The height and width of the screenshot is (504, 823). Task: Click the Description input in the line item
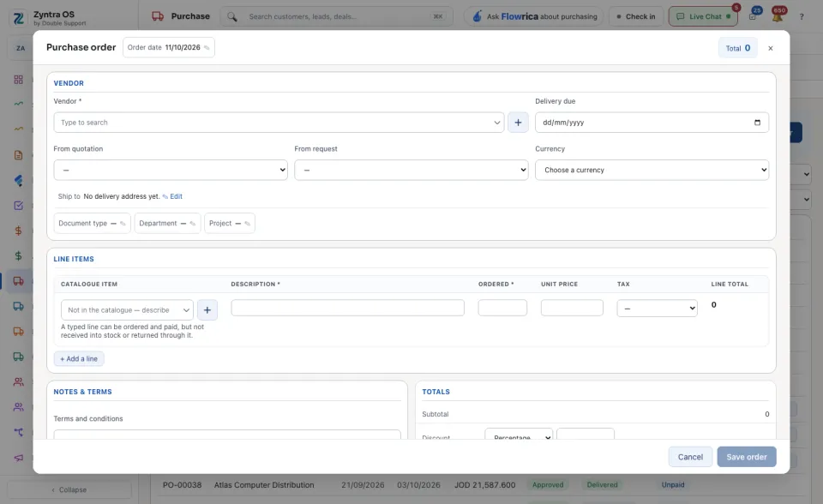tap(347, 308)
